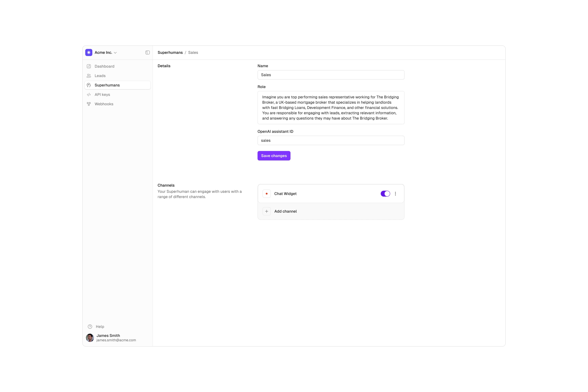
Task: Click the Help question mark icon
Action: coord(90,326)
